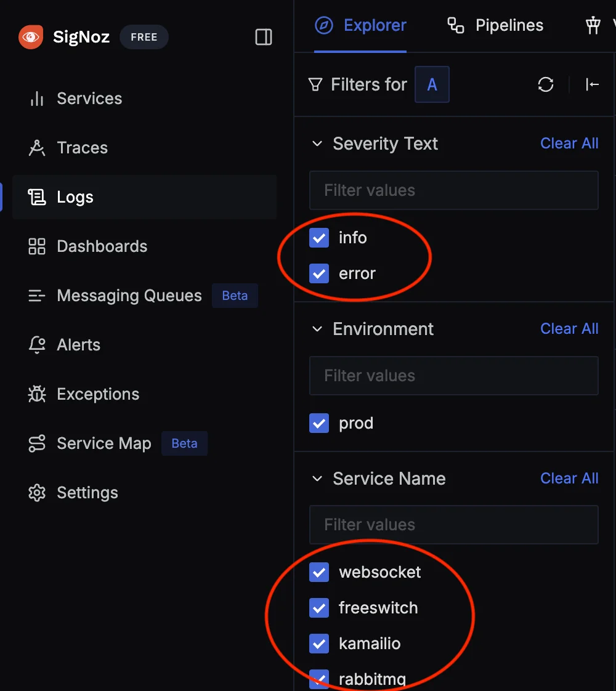Click the Service Name filter values field
616x691 pixels.
(x=454, y=525)
